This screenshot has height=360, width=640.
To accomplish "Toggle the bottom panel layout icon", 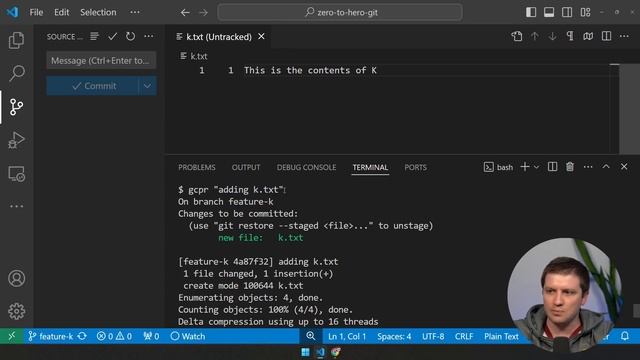I will tap(549, 12).
